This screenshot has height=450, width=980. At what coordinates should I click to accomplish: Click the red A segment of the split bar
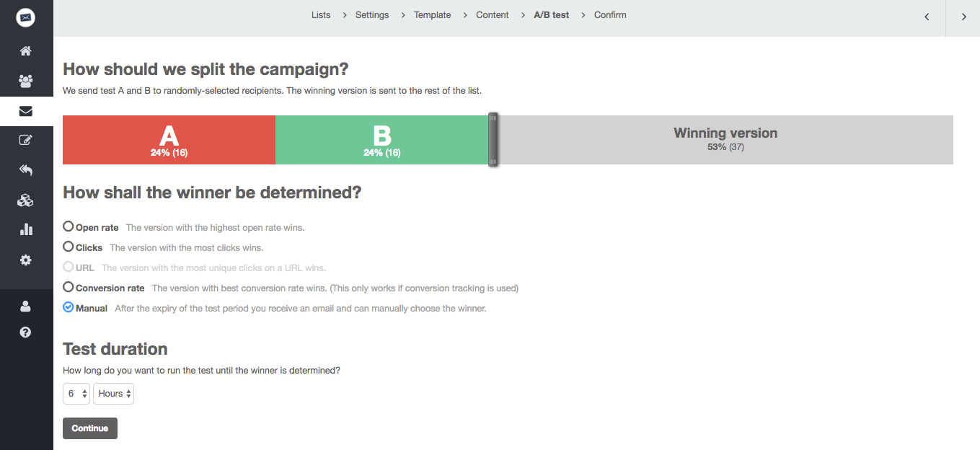pos(169,140)
